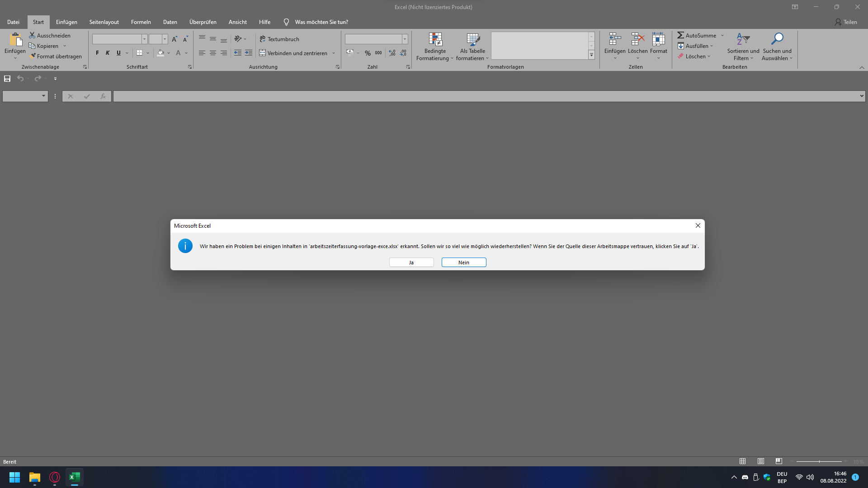Click the save disk icon
Screen dimensions: 868x488
7,79
